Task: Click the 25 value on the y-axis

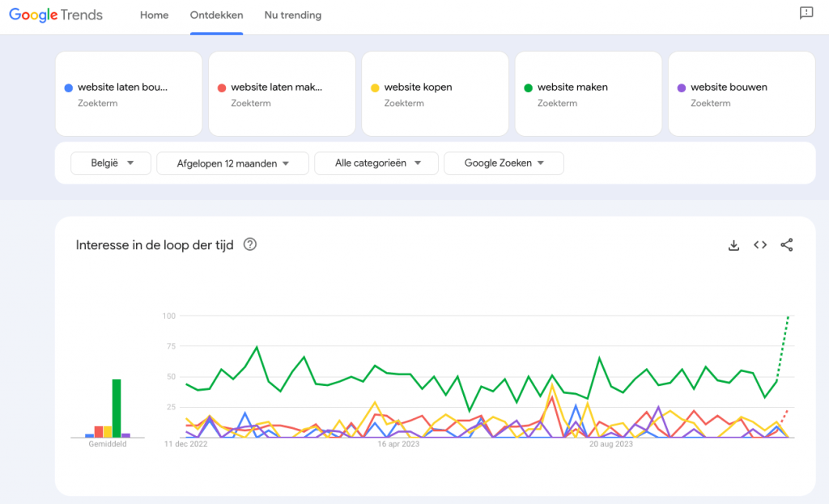Action: coord(171,407)
